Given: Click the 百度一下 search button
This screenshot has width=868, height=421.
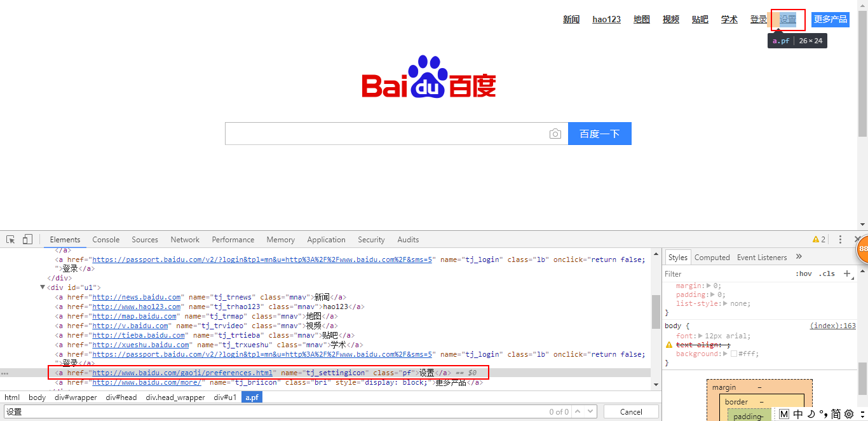Looking at the screenshot, I should [x=600, y=134].
